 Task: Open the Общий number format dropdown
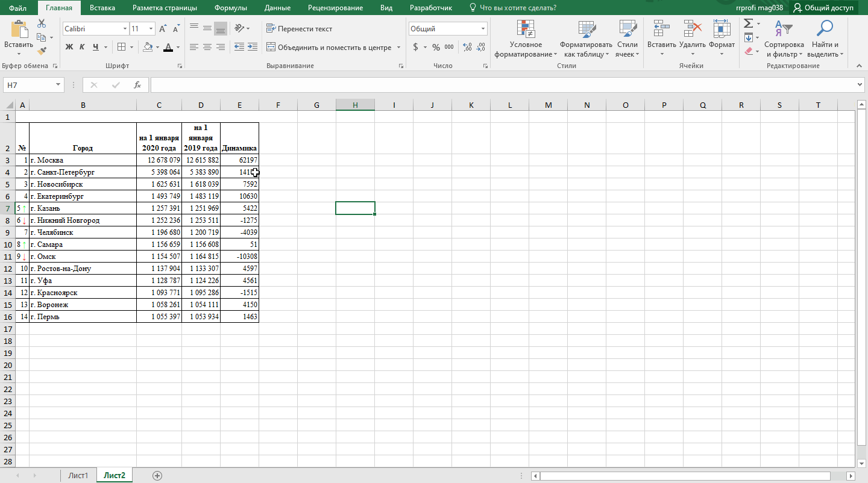click(483, 29)
